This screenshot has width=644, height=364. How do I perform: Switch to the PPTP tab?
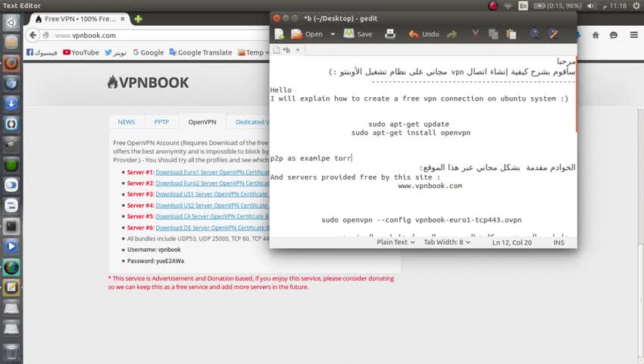pos(161,122)
